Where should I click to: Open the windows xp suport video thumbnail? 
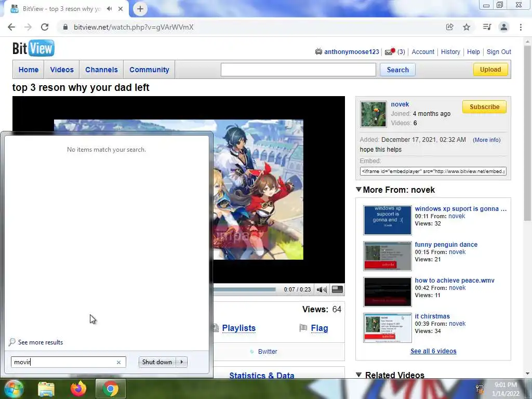(388, 220)
